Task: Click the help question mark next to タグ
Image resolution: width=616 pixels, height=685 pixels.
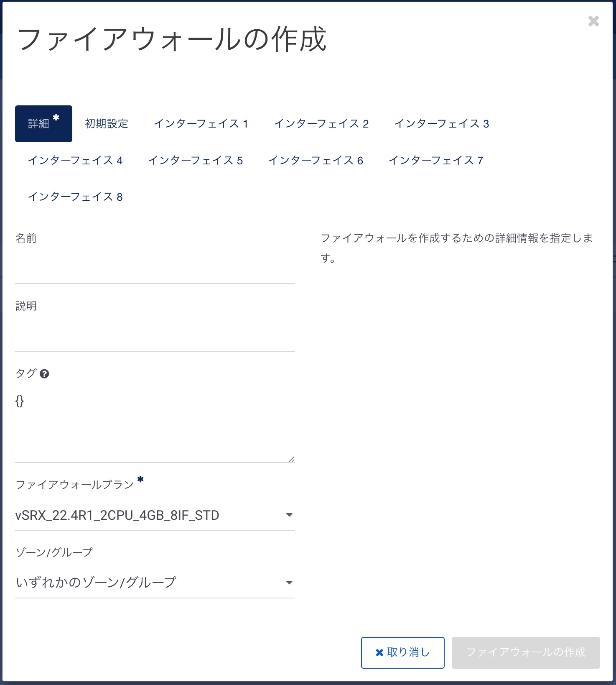Action: coord(44,374)
